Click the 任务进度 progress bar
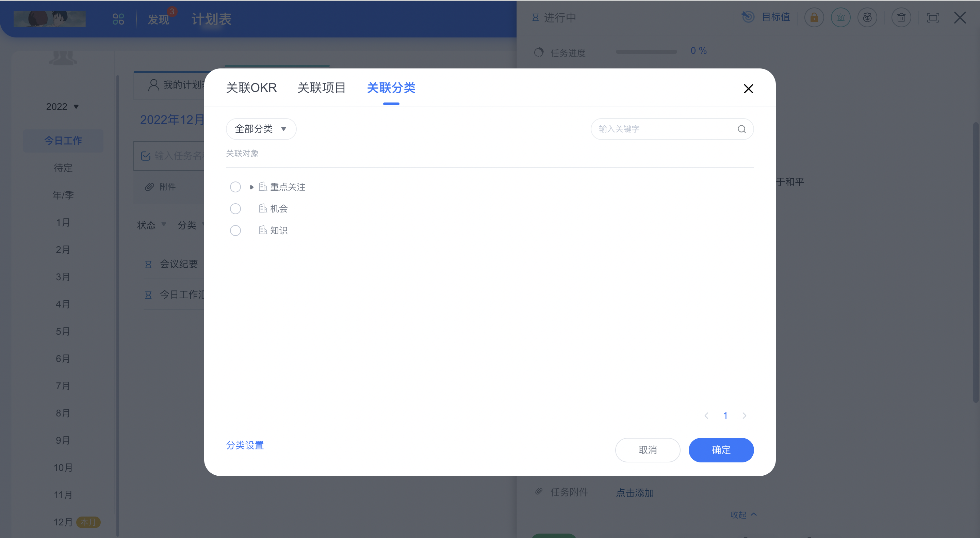980x538 pixels. 647,52
